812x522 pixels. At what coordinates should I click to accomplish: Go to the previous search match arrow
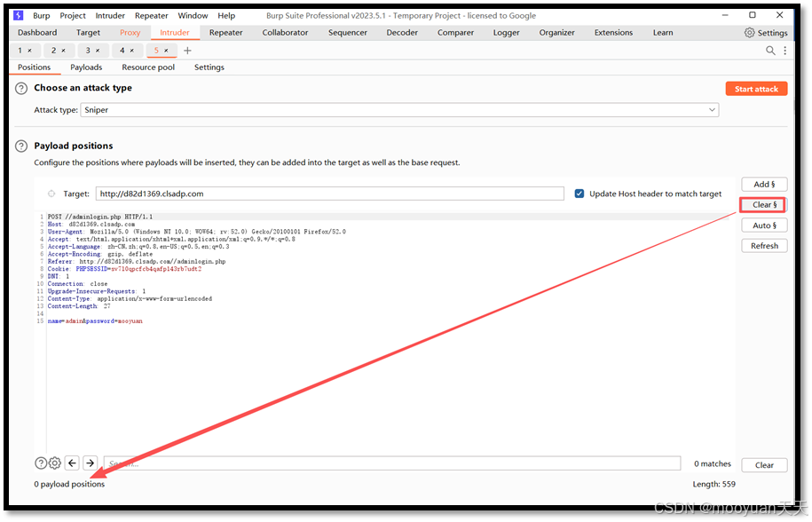73,463
